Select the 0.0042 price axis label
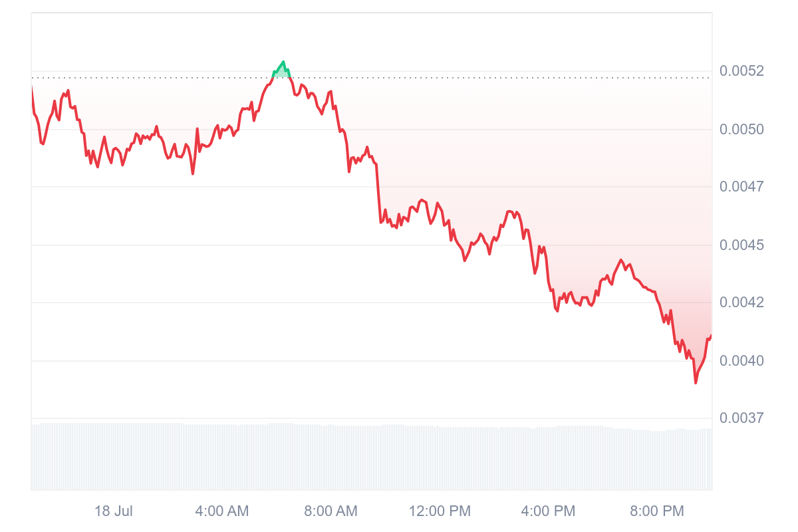 [x=741, y=303]
